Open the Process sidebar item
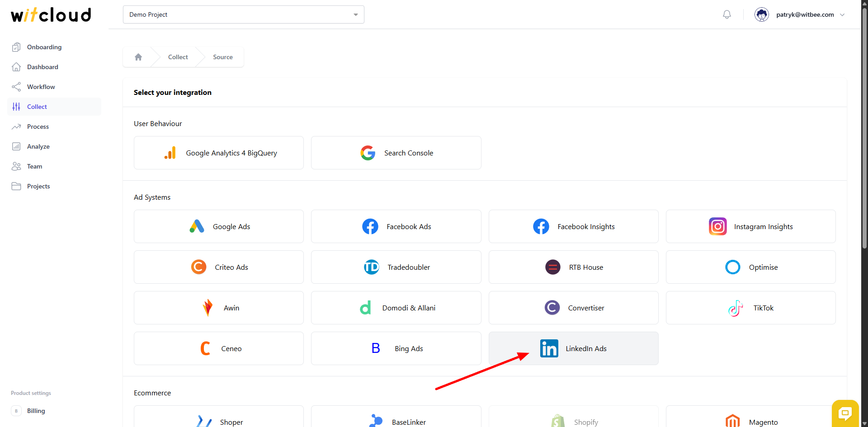Screen dimensions: 868x427 [x=54, y=127]
